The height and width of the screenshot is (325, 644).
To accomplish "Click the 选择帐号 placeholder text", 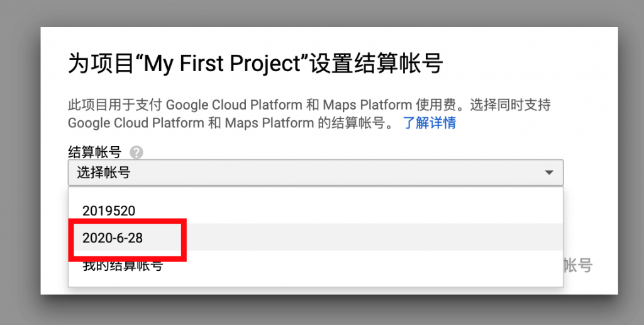I will (x=104, y=173).
